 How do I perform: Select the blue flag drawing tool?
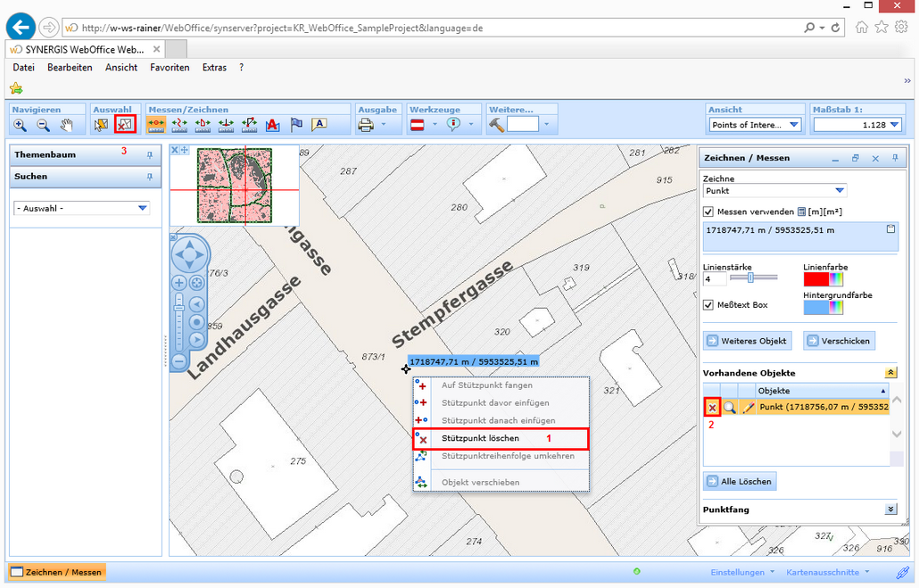(x=296, y=126)
